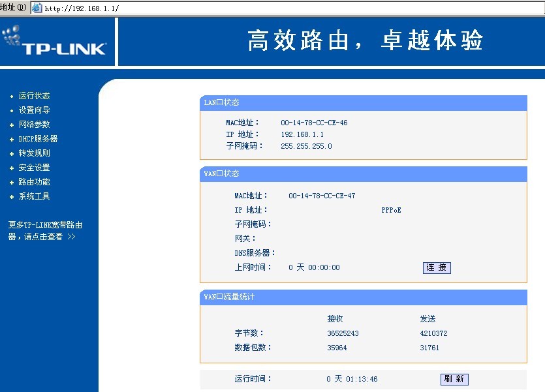Image resolution: width=545 pixels, height=392 pixels.
Task: Expand DHCP服务器 menu
Action: point(38,139)
